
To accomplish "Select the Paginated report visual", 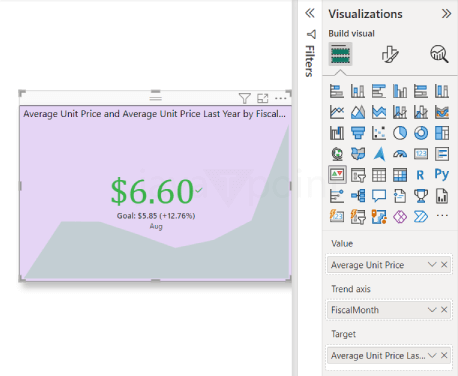I will point(442,196).
